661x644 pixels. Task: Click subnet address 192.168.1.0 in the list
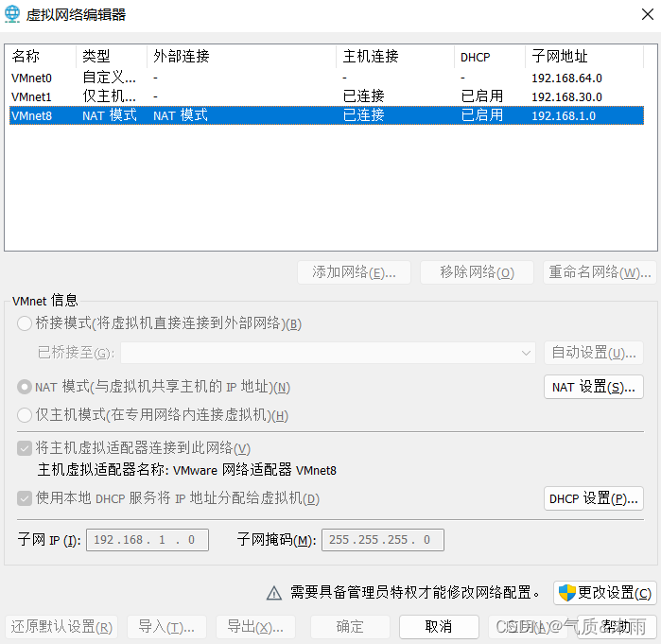pos(564,116)
